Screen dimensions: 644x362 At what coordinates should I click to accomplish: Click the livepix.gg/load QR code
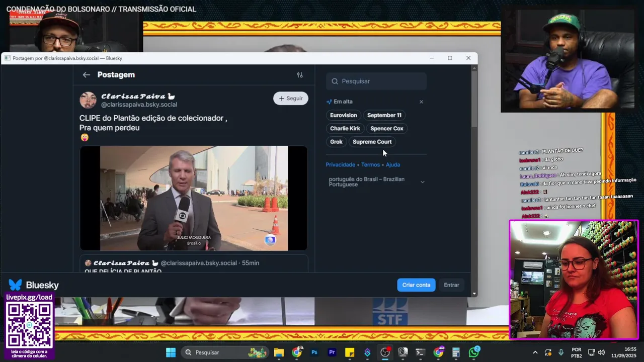(30, 325)
